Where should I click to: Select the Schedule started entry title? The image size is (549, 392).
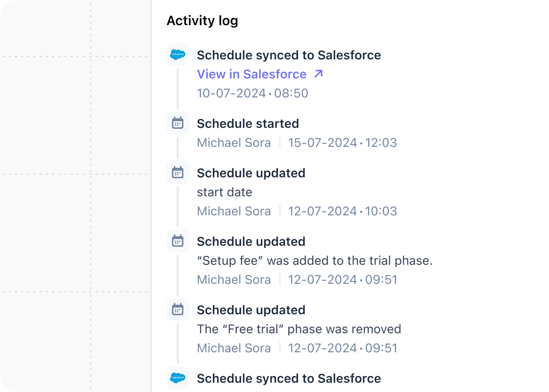pyautogui.click(x=248, y=124)
